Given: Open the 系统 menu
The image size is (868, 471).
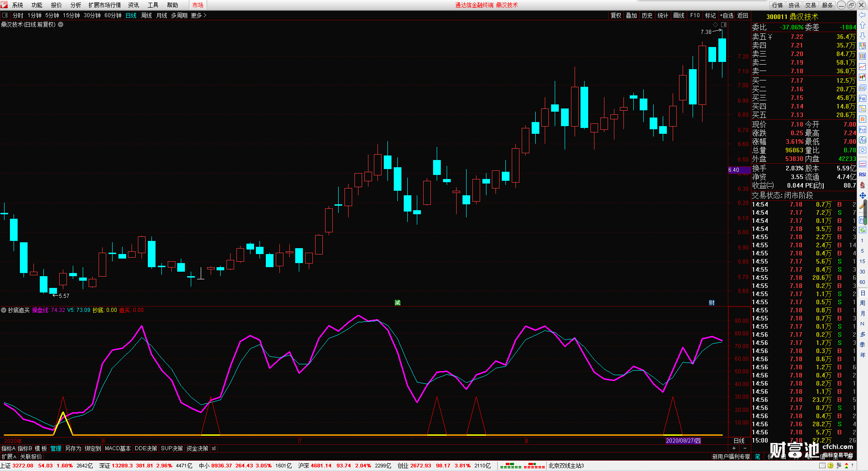Looking at the screenshot, I should tap(18, 5).
